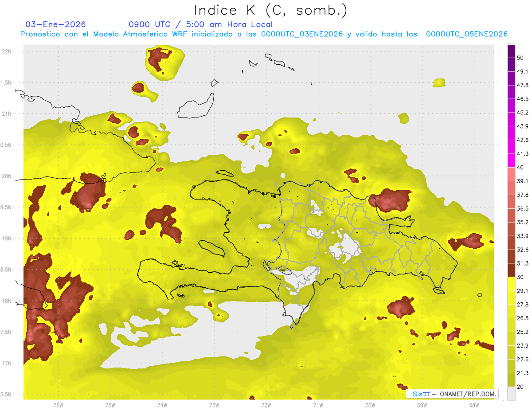532x411 pixels.
Task: Click the "33.9" value on the color scale
Action: (x=522, y=236)
